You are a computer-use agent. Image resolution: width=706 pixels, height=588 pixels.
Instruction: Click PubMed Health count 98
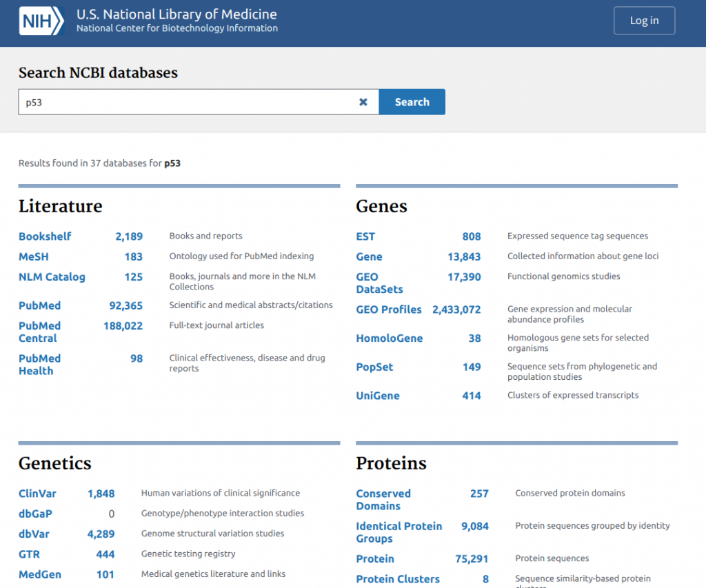[137, 358]
